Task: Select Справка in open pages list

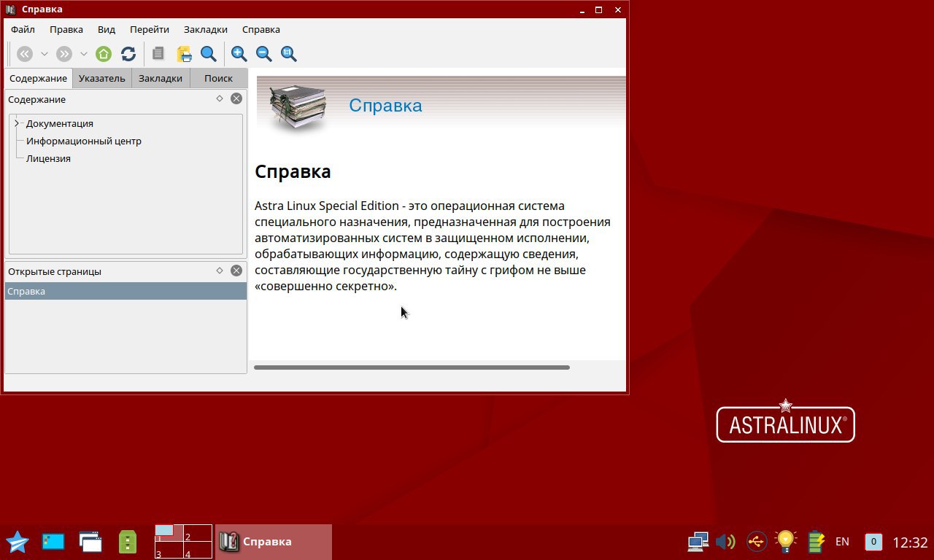Action: point(126,291)
